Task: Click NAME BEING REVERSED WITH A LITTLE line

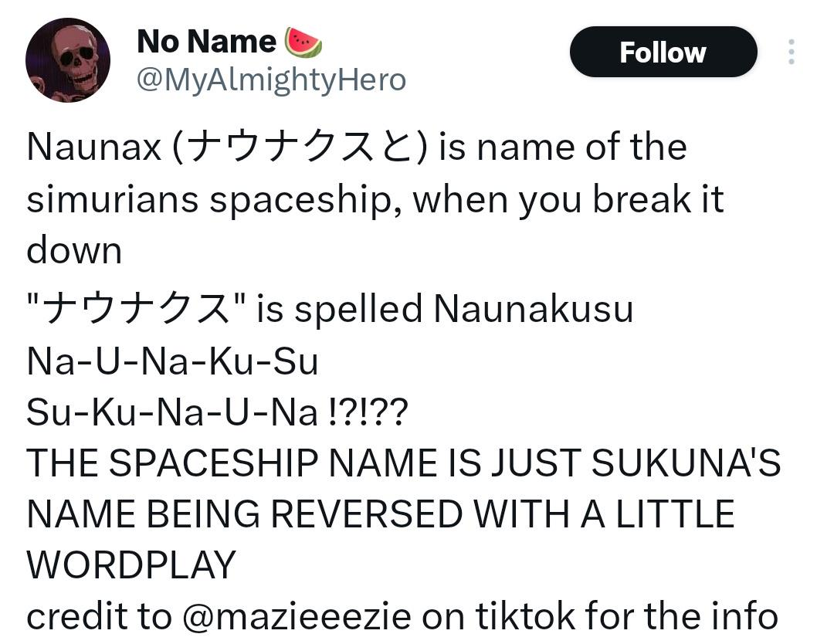Action: point(381,514)
